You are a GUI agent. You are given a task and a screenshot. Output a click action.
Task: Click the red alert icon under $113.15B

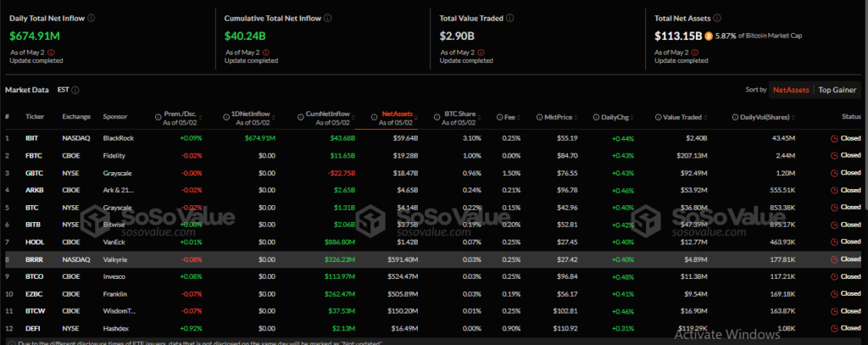[696, 53]
